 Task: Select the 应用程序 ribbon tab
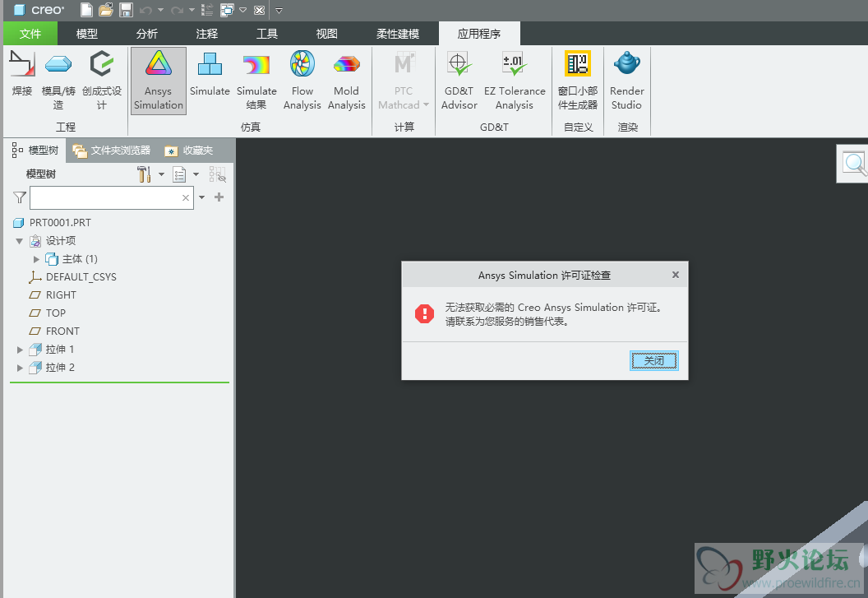tap(479, 34)
